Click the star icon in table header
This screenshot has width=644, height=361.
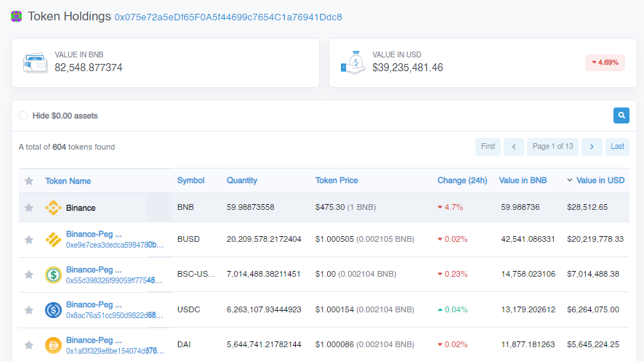click(29, 181)
